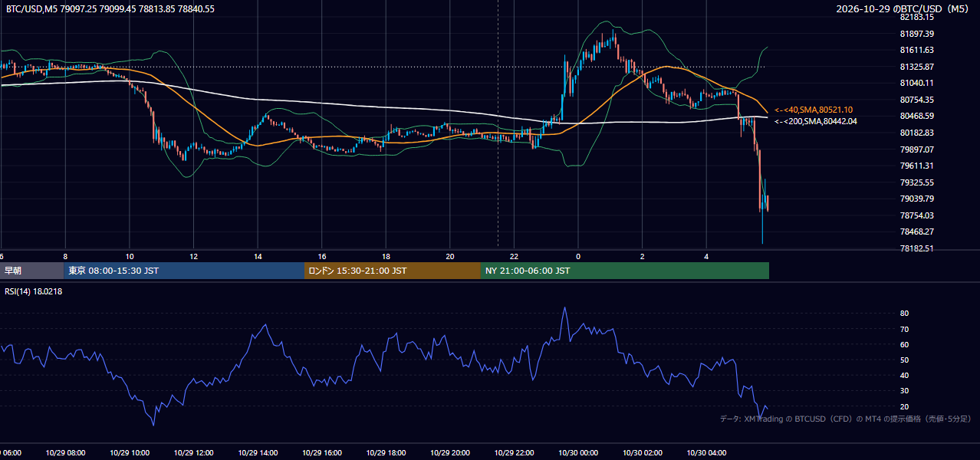Click the BTC/USD,M5 OHLC header text
The height and width of the screenshot is (460, 980).
point(110,9)
